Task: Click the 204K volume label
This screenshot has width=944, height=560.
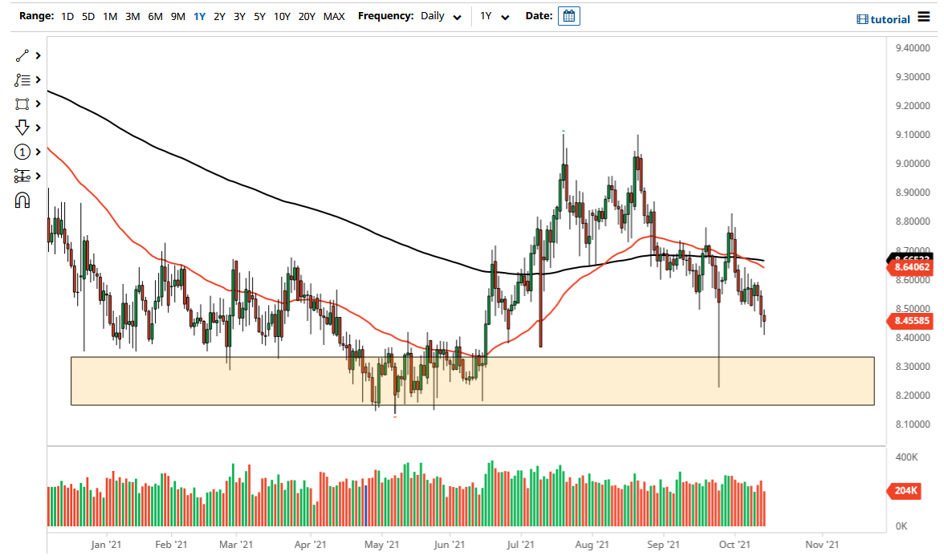Action: pos(905,490)
